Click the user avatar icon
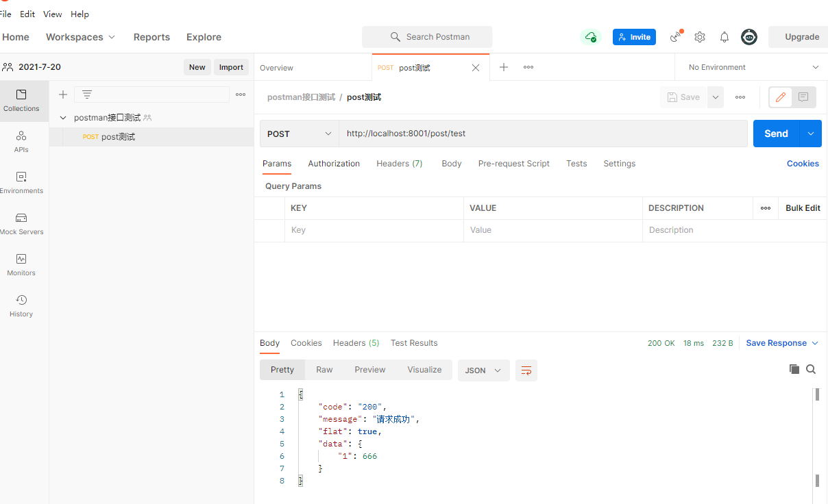This screenshot has height=504, width=828. [x=749, y=37]
